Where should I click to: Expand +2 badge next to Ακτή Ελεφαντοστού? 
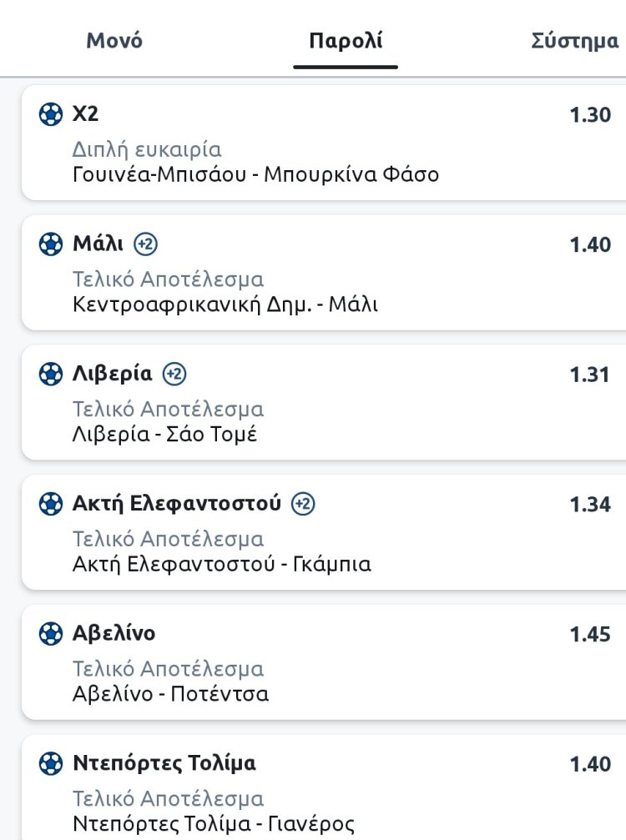[x=303, y=504]
